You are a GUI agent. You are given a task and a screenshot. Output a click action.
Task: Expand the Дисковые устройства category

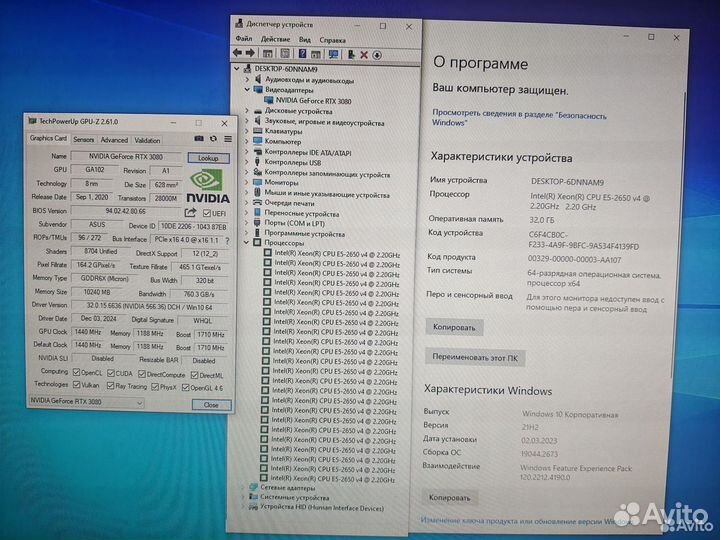247,111
